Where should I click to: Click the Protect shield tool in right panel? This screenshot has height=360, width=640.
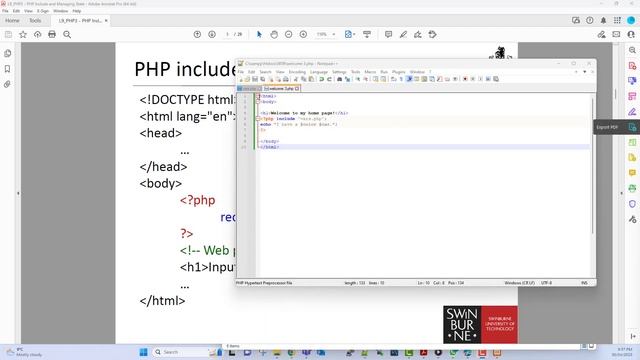pyautogui.click(x=632, y=204)
